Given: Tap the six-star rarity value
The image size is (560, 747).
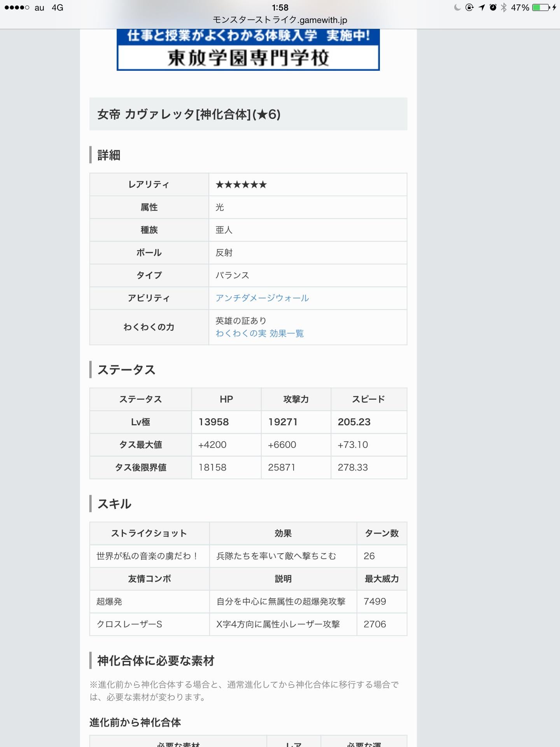Looking at the screenshot, I should (x=241, y=184).
